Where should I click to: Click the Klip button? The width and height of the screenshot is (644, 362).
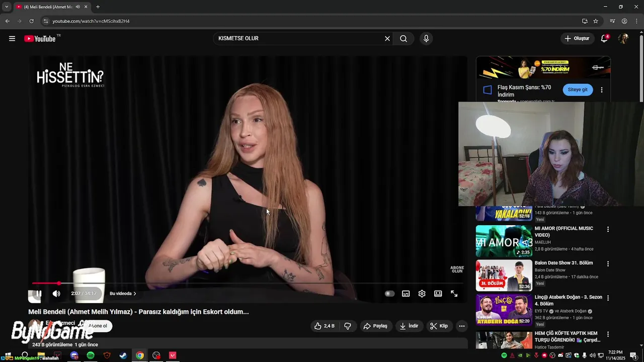click(439, 326)
